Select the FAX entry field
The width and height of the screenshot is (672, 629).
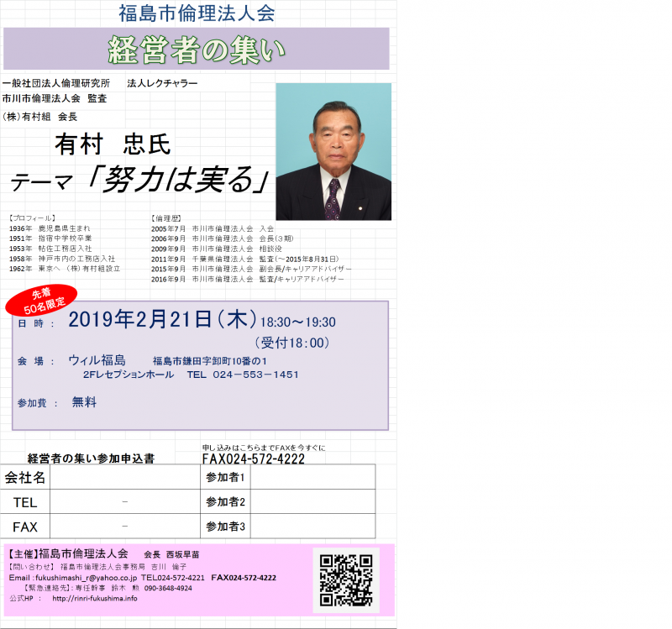126,527
